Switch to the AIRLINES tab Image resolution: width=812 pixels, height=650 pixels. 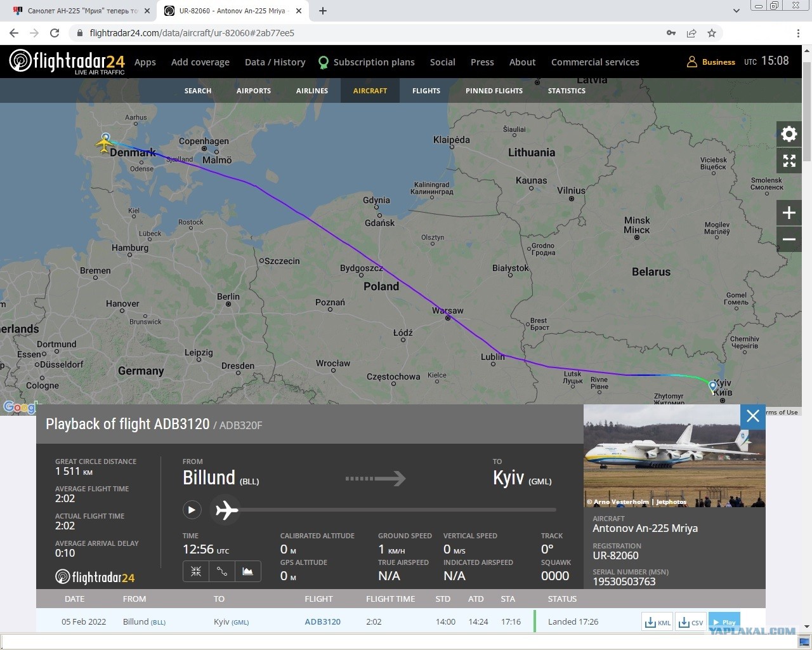click(312, 91)
